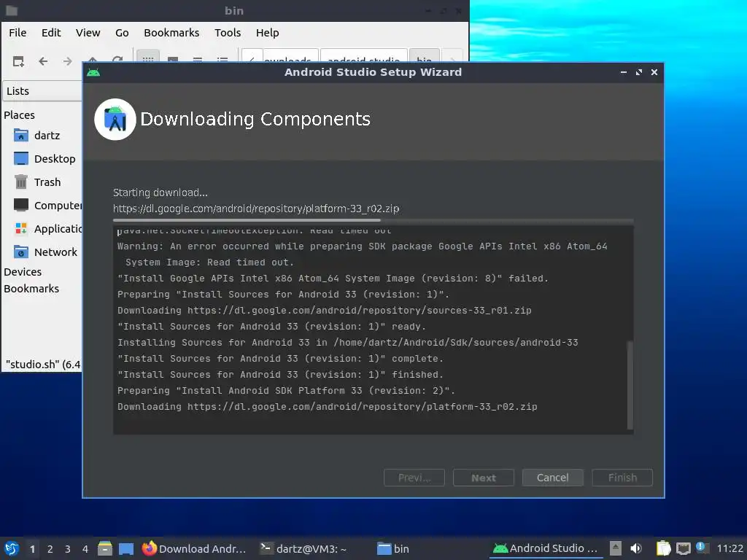This screenshot has height=560, width=747.
Task: Click the 11:22 clock in taskbar
Action: [729, 548]
